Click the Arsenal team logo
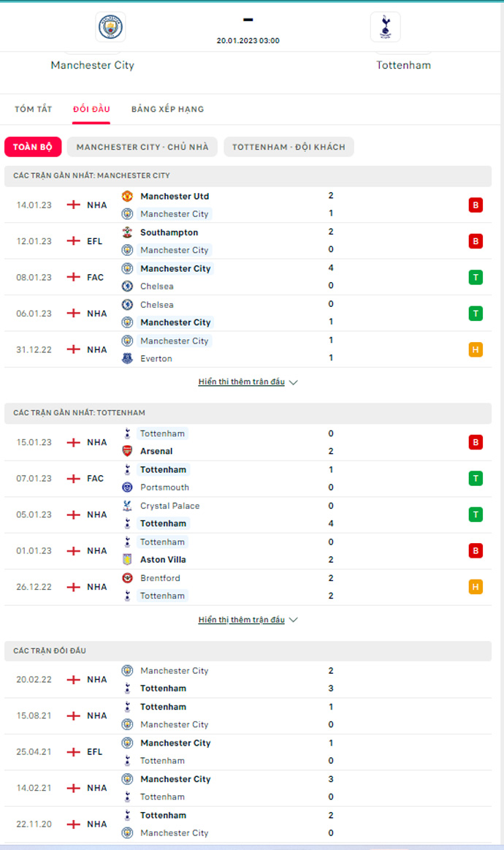Viewport: 504px width, 850px height. tap(127, 451)
